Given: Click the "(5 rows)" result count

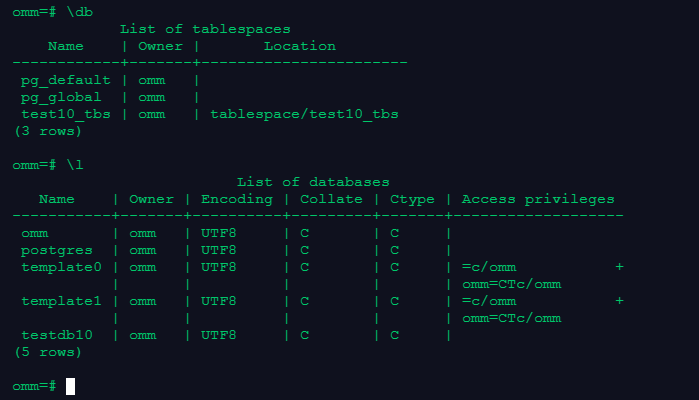Looking at the screenshot, I should [48, 352].
